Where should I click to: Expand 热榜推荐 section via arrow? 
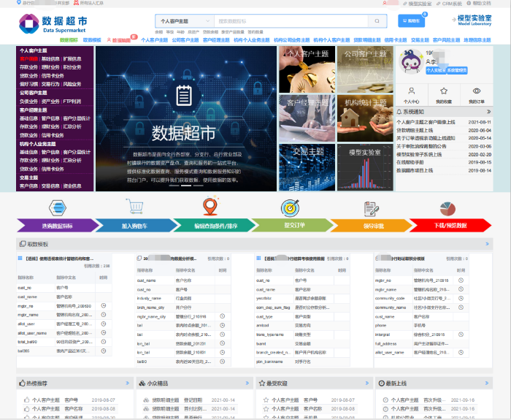(x=128, y=383)
